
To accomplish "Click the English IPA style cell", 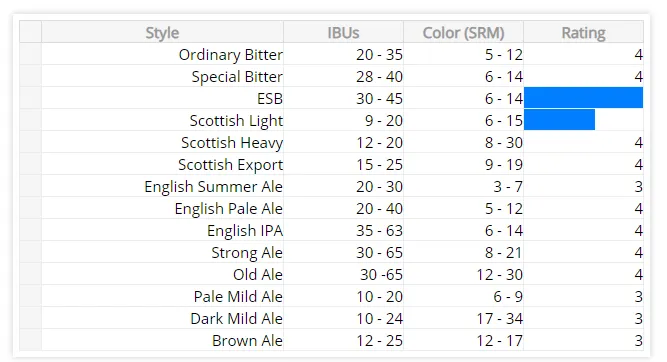I will point(162,231).
